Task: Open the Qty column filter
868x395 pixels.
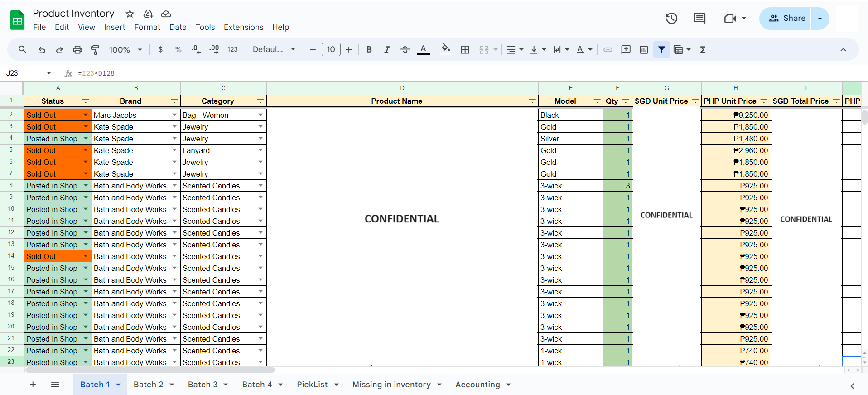Action: point(626,101)
